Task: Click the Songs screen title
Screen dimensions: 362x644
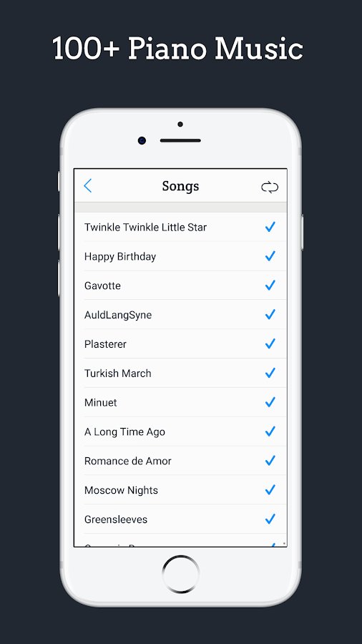Action: click(x=180, y=186)
